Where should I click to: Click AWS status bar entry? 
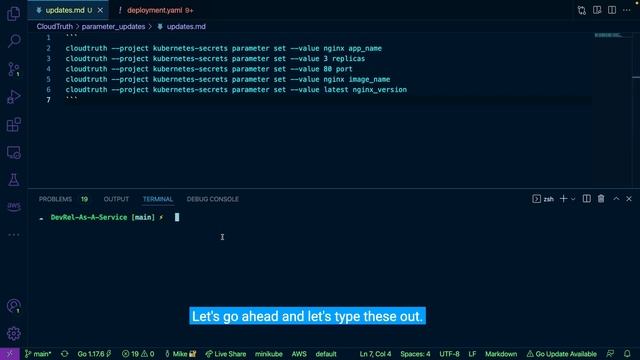click(x=299, y=354)
